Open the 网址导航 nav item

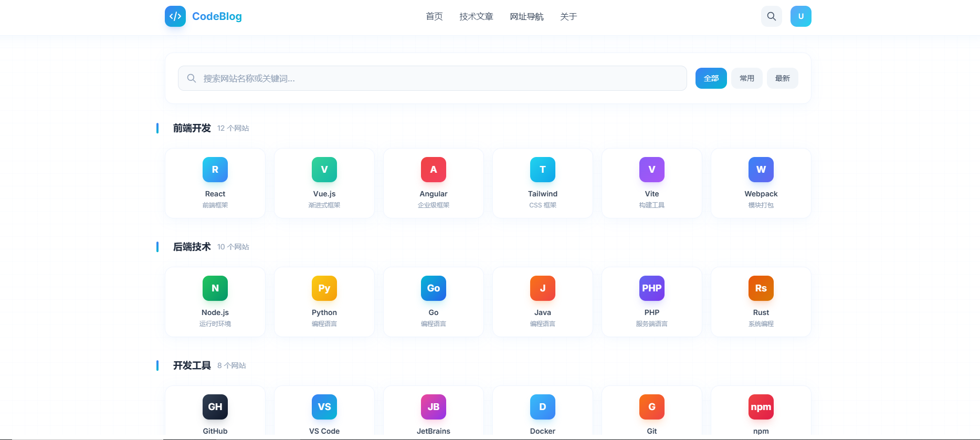526,16
